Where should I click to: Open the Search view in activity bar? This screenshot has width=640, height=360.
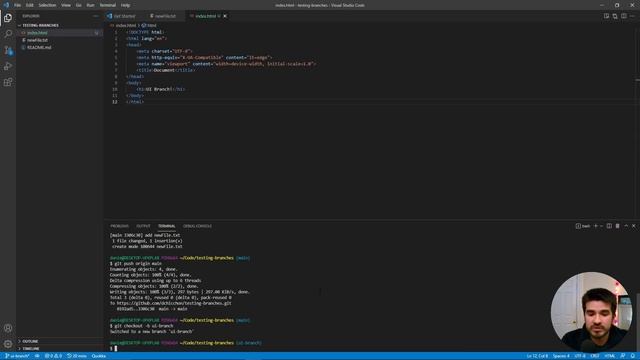pos(8,34)
